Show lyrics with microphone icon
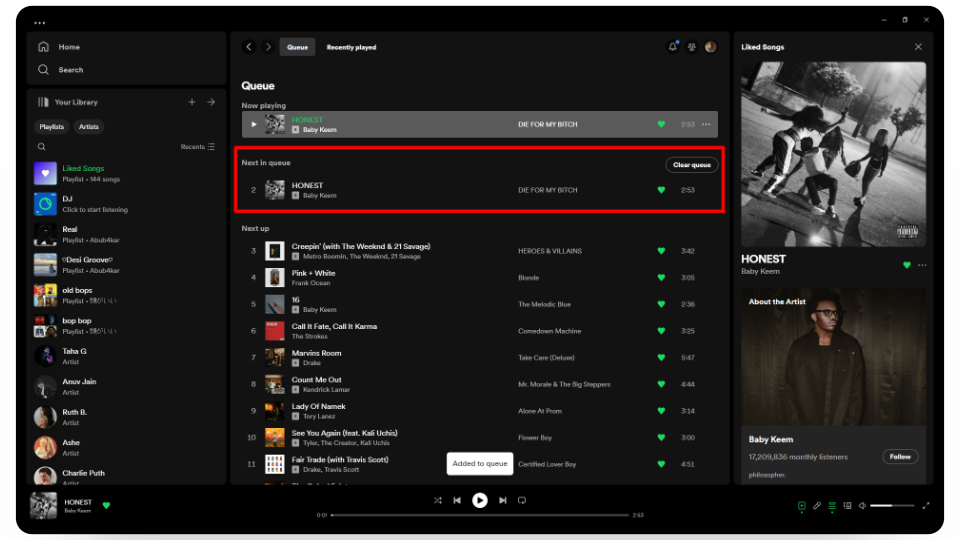The height and width of the screenshot is (540, 960). pyautogui.click(x=817, y=506)
